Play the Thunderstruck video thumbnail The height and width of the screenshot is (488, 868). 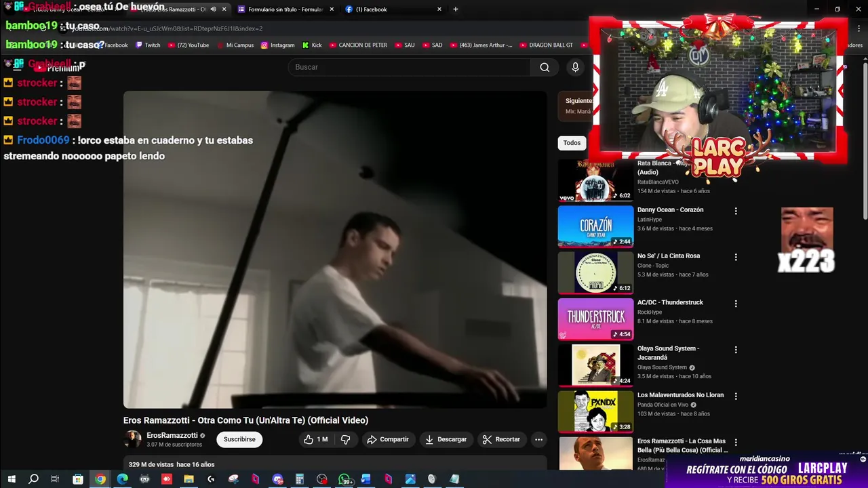click(x=595, y=319)
